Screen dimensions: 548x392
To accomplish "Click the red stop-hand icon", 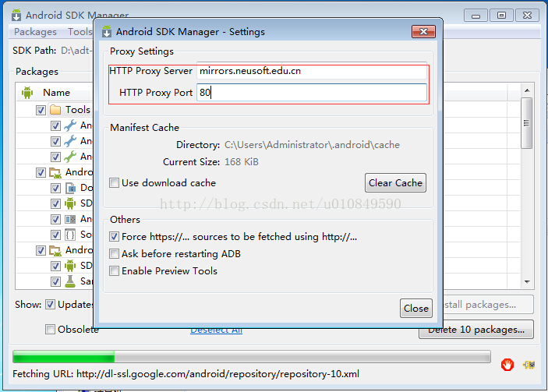I will coord(507,365).
